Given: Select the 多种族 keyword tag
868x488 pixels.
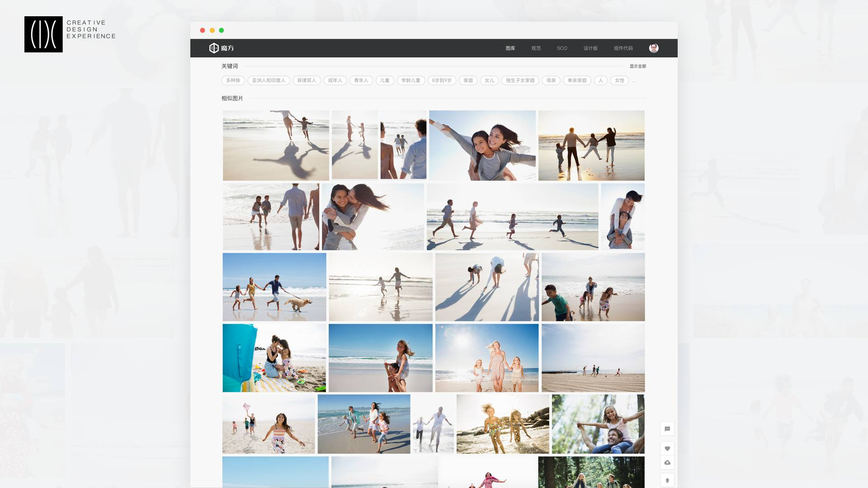Looking at the screenshot, I should tap(233, 80).
